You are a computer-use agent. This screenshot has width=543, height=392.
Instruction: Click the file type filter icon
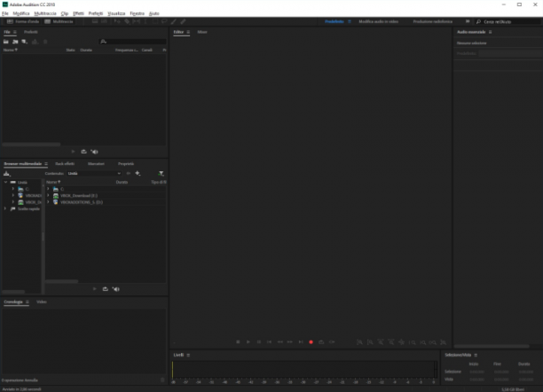(x=161, y=174)
